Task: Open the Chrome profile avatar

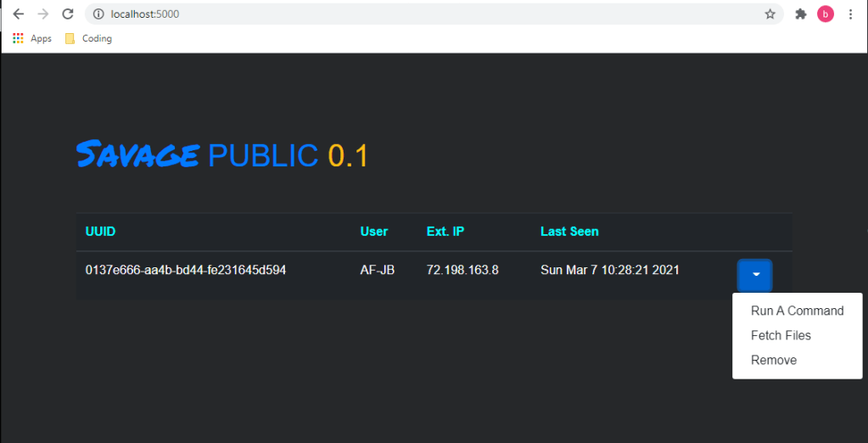Action: tap(825, 14)
